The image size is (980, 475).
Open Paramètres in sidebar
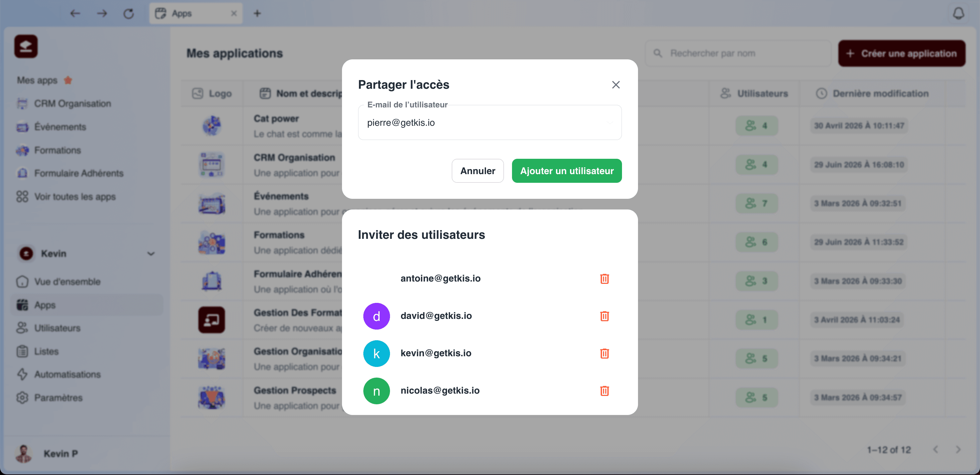pos(49,398)
